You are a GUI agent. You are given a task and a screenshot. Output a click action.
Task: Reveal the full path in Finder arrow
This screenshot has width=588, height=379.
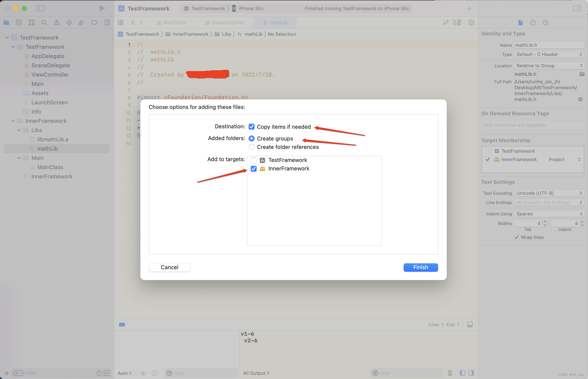(x=580, y=99)
